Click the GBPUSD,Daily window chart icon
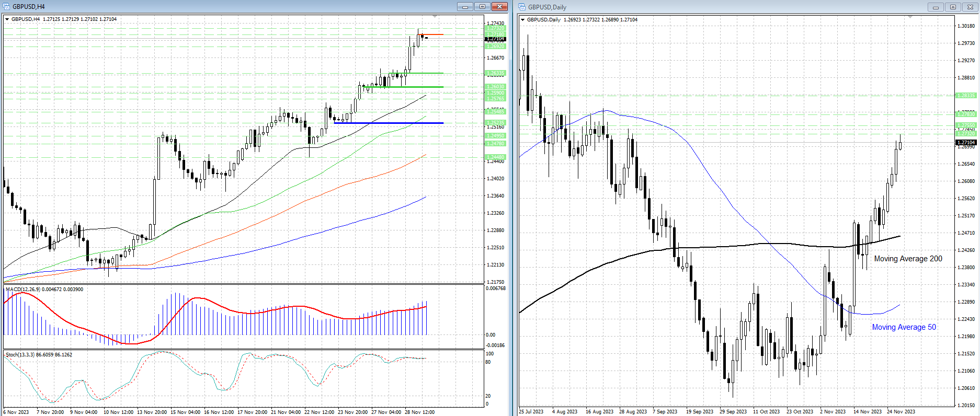 522,7
